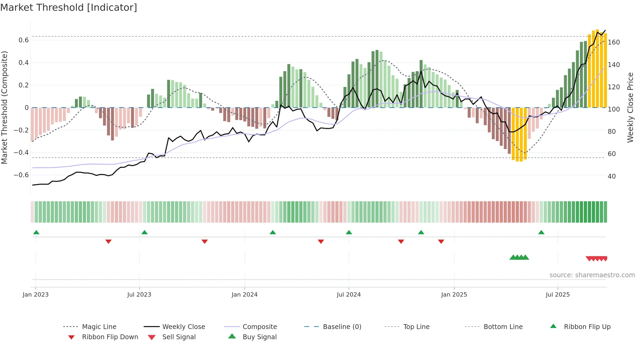Click the first Ribbon Flip Down marker in spring 2023
Screen dimensions: 644x362
108,242
